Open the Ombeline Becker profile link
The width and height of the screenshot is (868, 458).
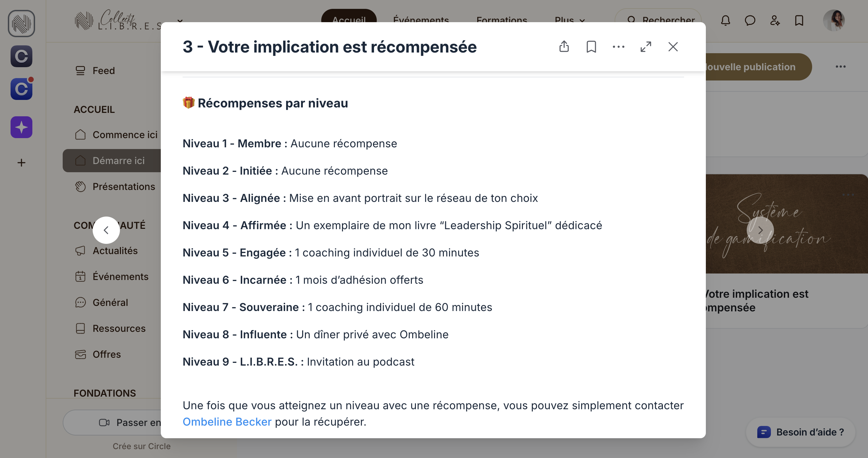[x=227, y=422]
